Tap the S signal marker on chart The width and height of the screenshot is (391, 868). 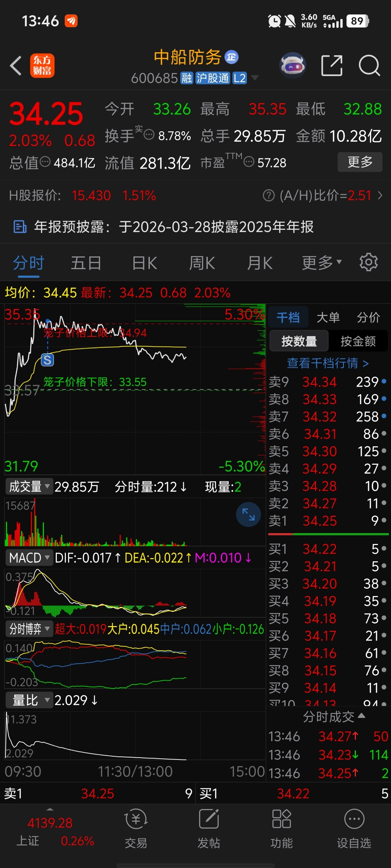[47, 360]
